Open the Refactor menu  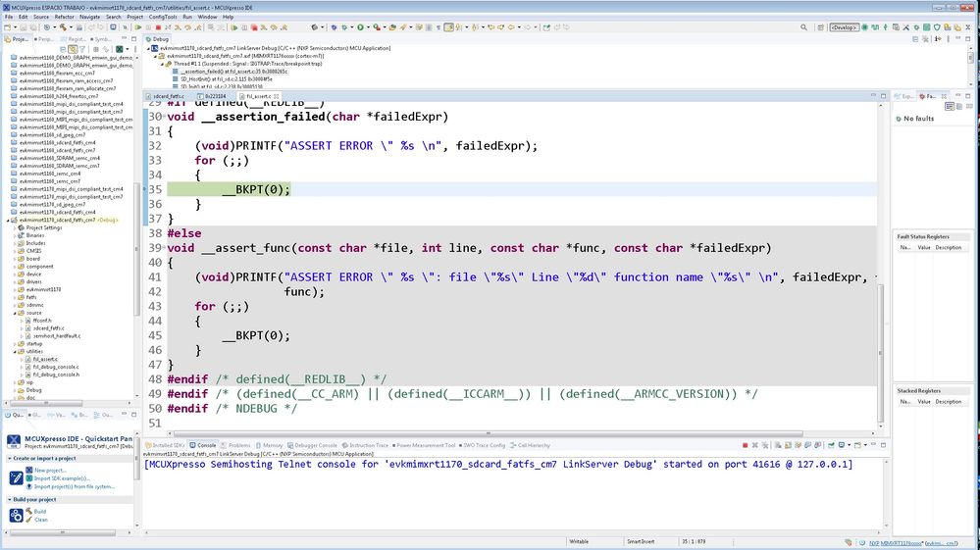coord(65,17)
